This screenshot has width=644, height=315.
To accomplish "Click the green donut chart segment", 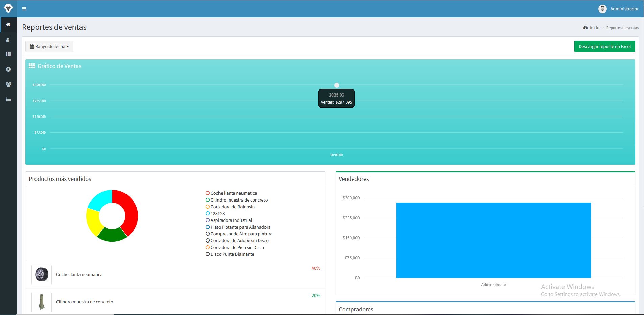I will click(112, 235).
